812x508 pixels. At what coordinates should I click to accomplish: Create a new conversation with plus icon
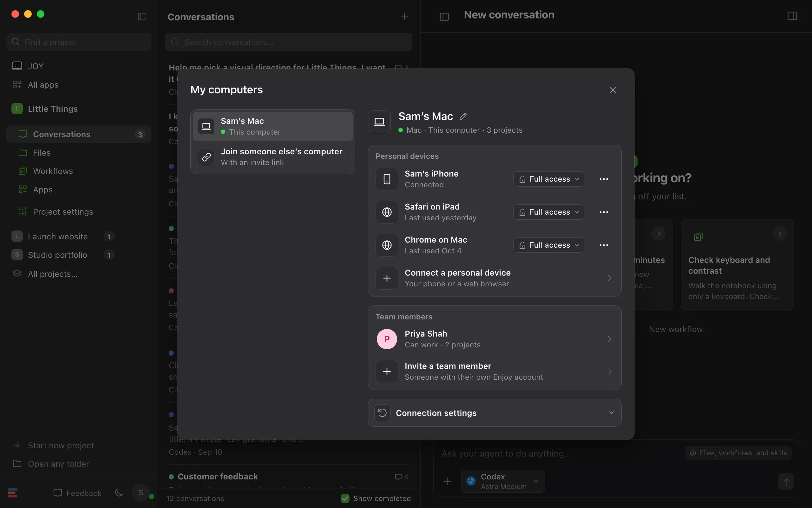click(x=404, y=17)
